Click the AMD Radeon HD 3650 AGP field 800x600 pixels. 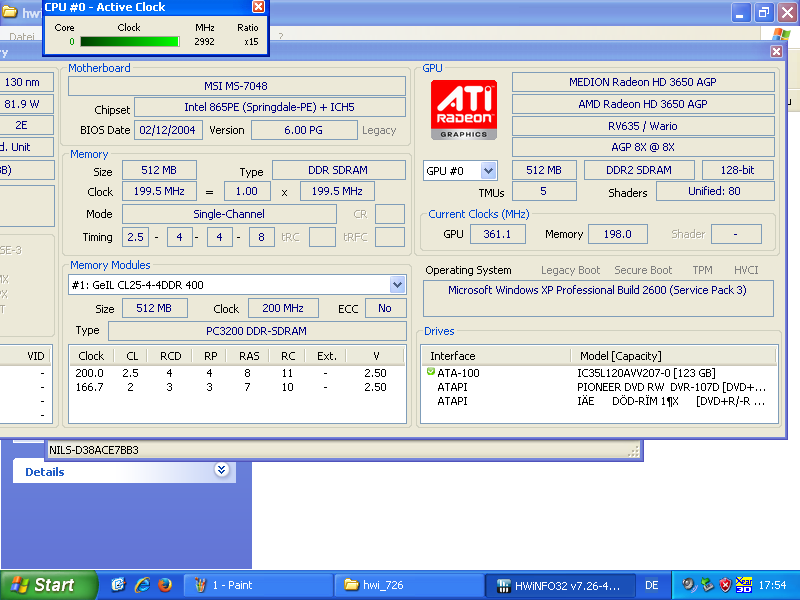643,104
